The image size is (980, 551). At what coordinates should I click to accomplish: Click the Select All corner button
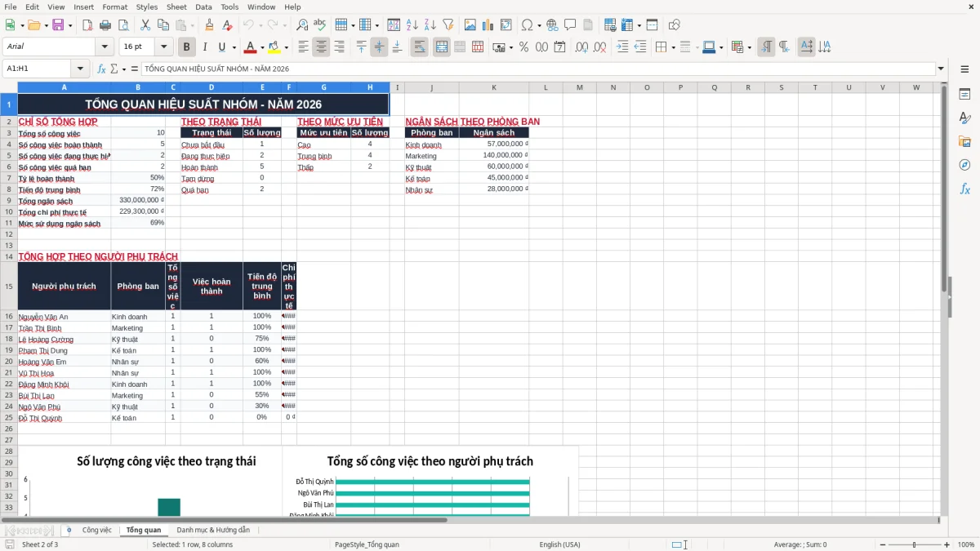(x=9, y=87)
